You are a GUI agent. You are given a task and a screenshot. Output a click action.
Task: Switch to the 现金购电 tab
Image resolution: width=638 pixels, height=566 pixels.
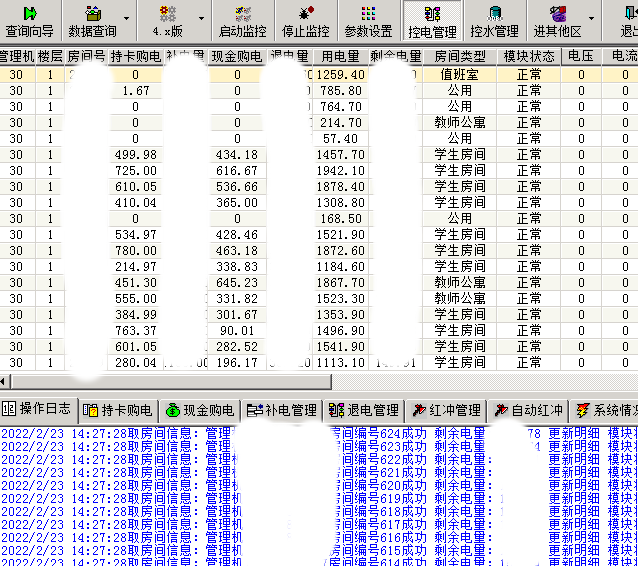pyautogui.click(x=200, y=410)
